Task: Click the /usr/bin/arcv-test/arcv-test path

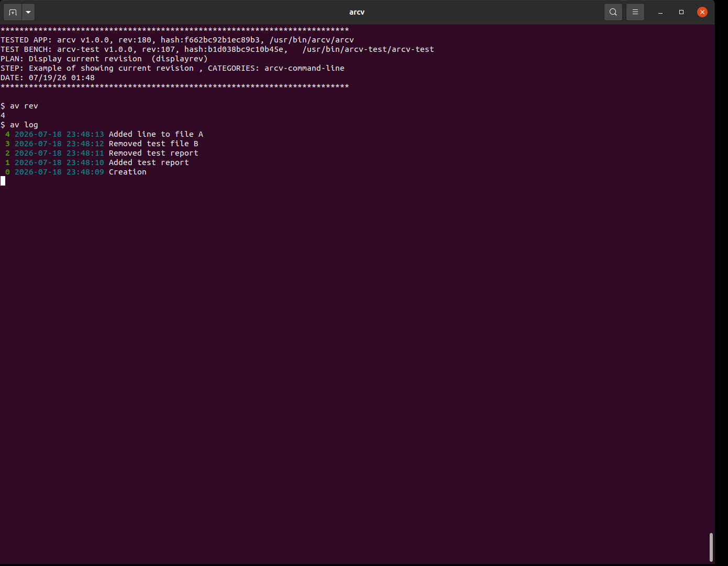Action: point(368,49)
